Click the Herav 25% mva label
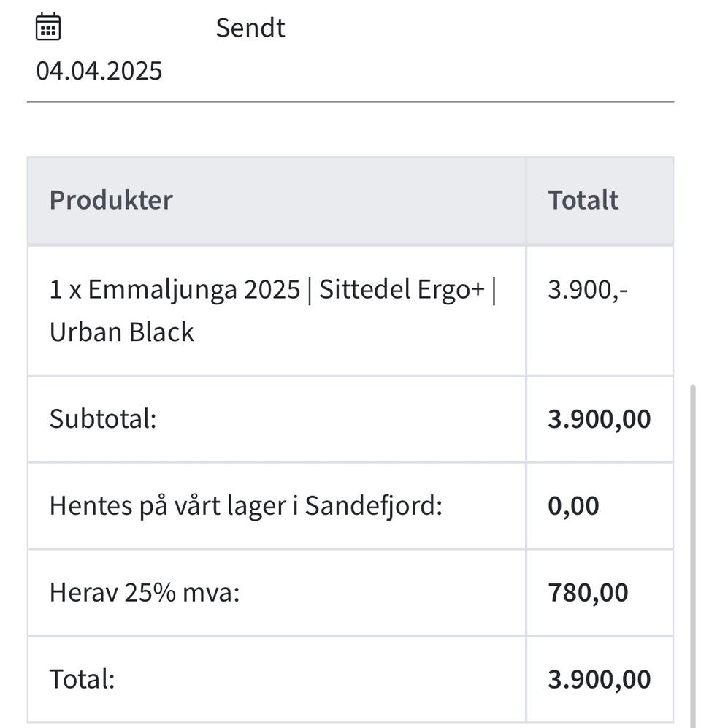This screenshot has height=728, width=701. (144, 592)
